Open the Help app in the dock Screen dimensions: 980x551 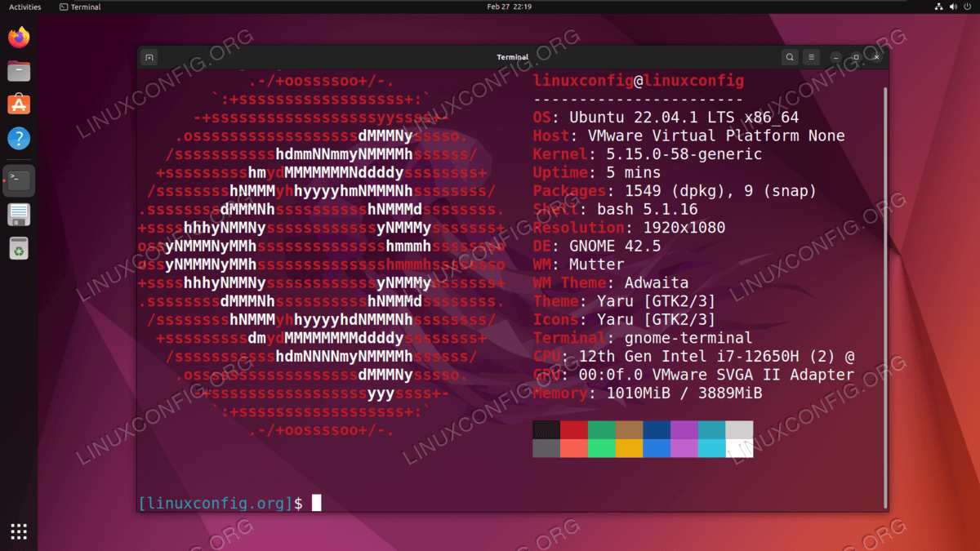(x=19, y=138)
